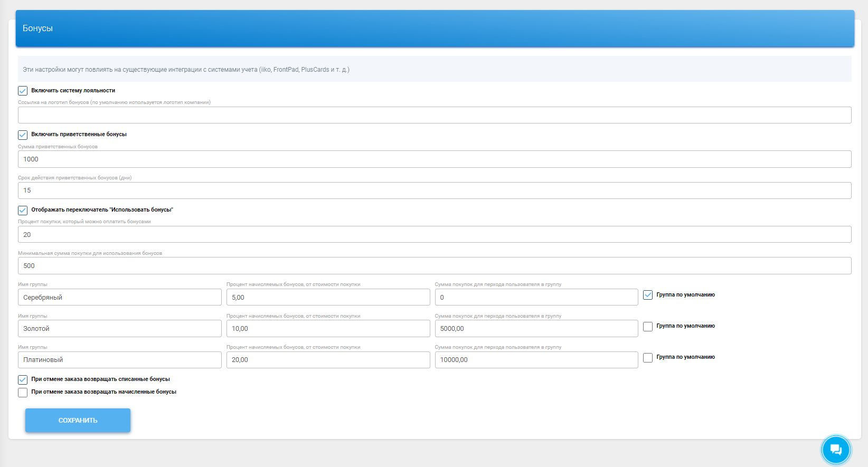Screen dimensions: 868x467
Task: Click the Золотой bonus percent field 10,00
Action: (x=328, y=329)
